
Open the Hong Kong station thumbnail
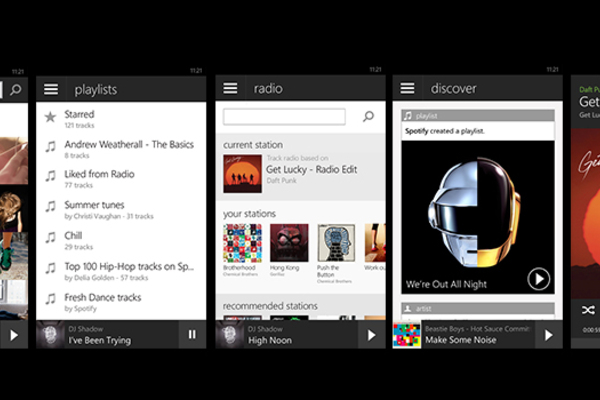(x=289, y=243)
